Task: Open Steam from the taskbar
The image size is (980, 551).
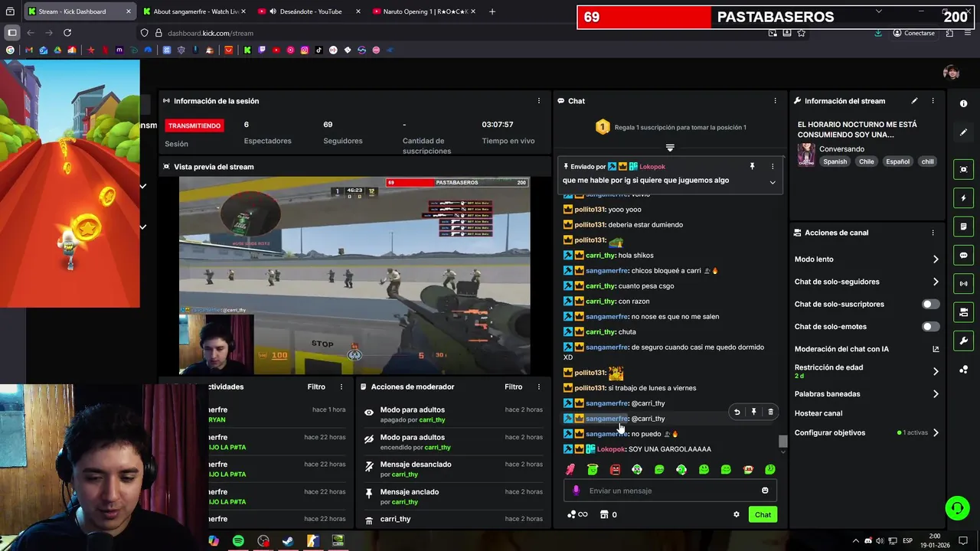Action: click(x=288, y=541)
